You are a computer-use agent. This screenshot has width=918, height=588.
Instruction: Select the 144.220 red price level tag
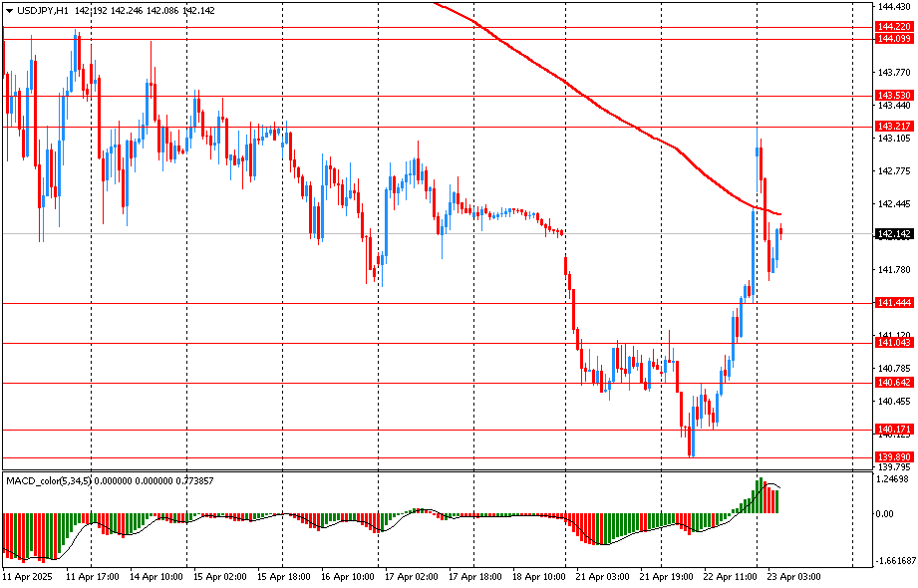tap(892, 27)
